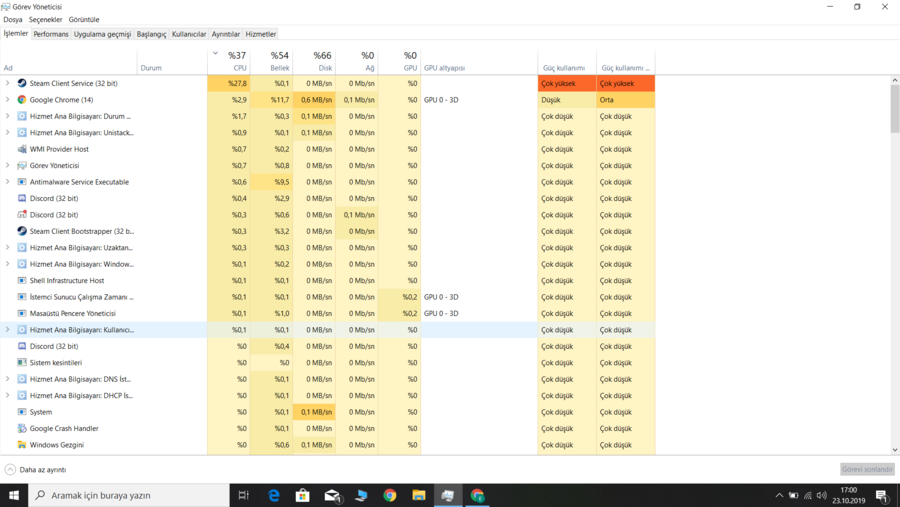Image resolution: width=900 pixels, height=507 pixels.
Task: Click the Google Crash Handler icon
Action: (22, 428)
